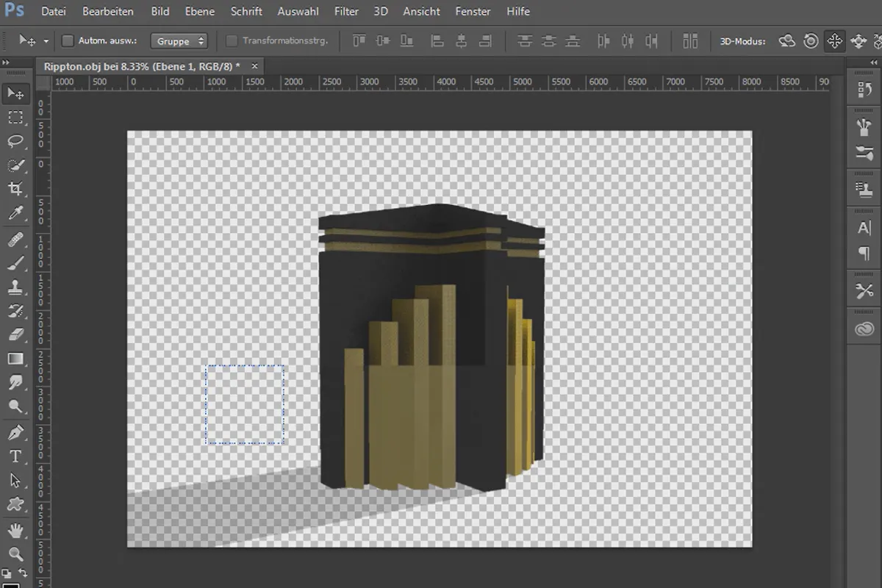
Task: Select the Dodge tool
Action: pos(15,406)
